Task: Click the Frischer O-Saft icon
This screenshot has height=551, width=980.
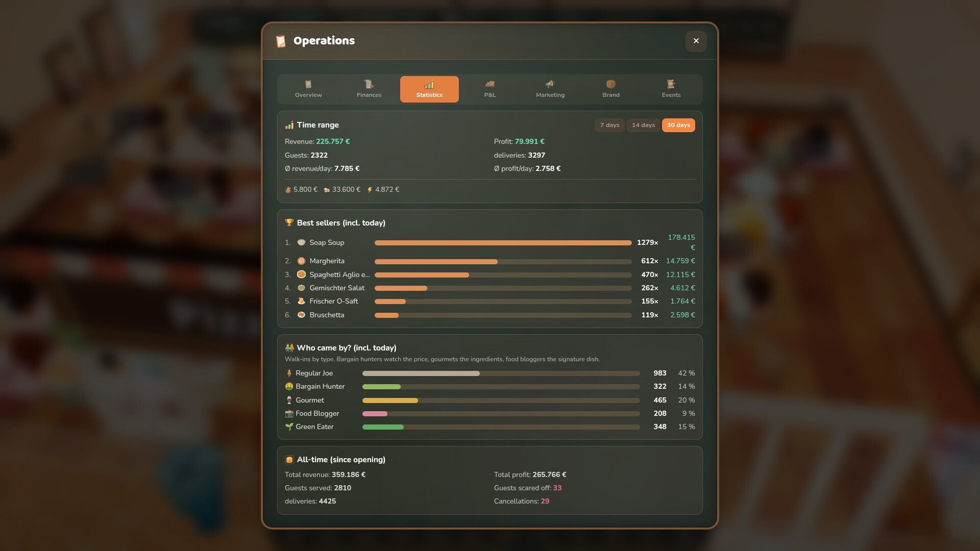Action: pyautogui.click(x=301, y=301)
